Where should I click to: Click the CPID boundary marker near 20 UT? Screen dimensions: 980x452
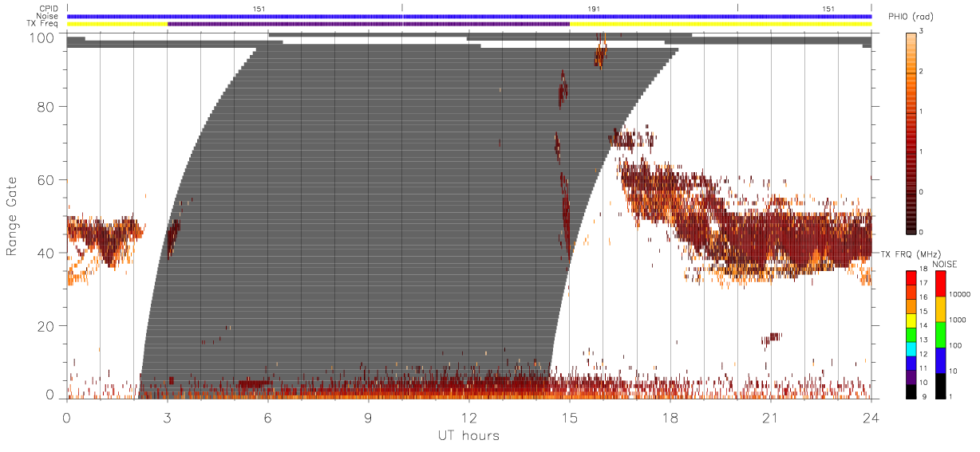737,8
